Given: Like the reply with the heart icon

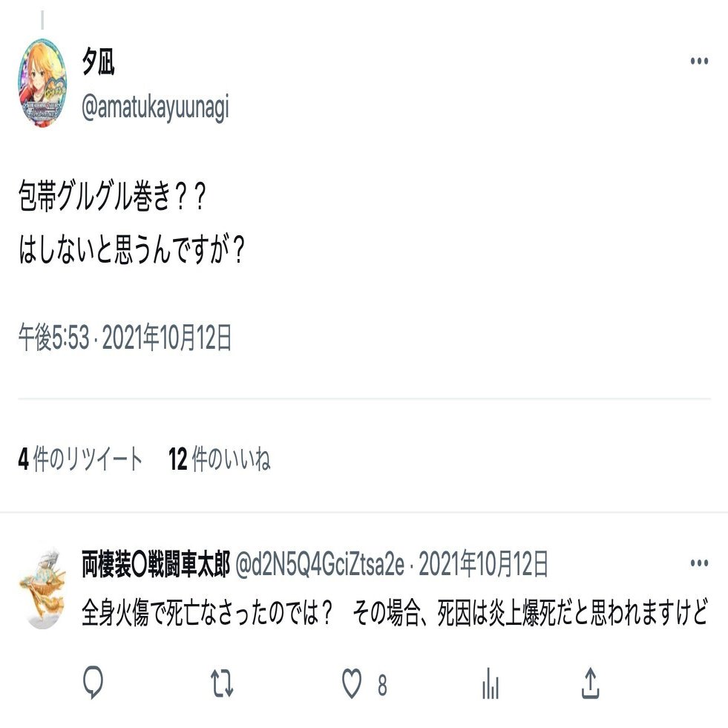Looking at the screenshot, I should point(352,683).
